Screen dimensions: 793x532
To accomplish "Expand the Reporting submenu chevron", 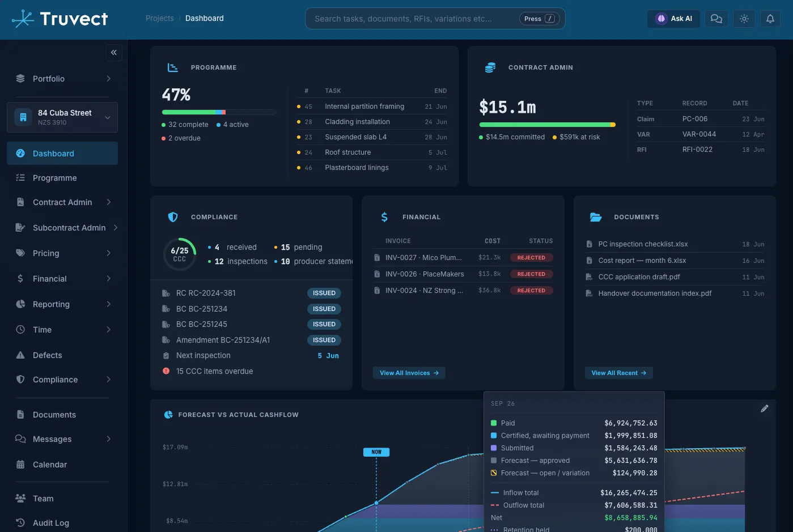I will coord(108,304).
